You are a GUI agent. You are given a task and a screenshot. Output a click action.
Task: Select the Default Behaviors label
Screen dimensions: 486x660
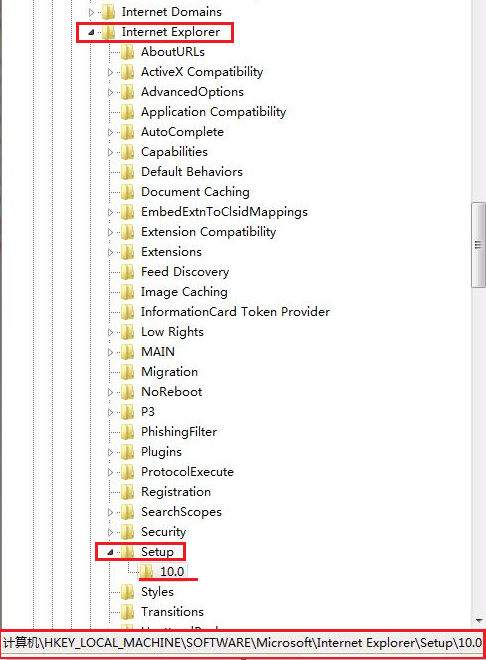[192, 172]
